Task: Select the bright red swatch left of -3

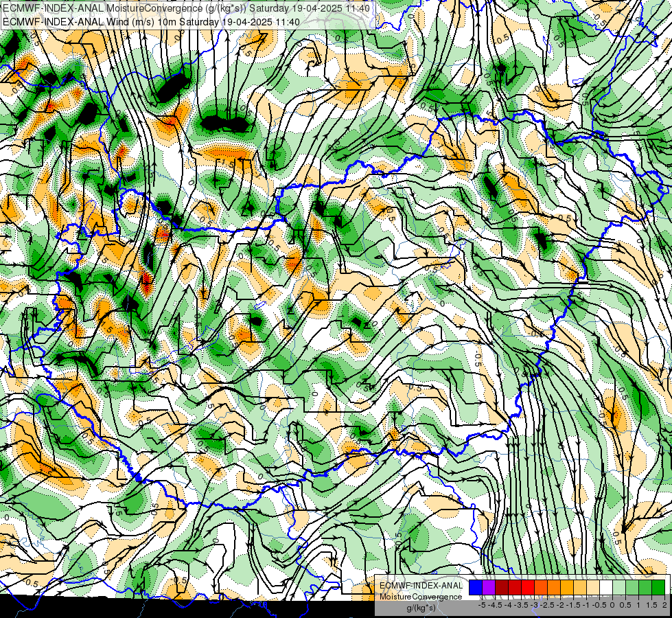Action: coord(528,587)
